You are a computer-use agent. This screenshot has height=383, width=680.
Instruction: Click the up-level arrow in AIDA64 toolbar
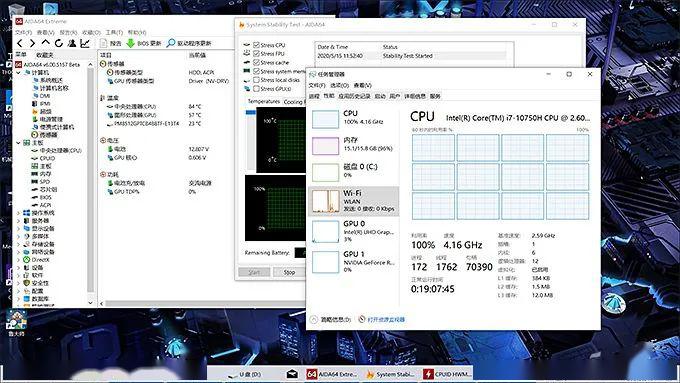tap(46, 43)
